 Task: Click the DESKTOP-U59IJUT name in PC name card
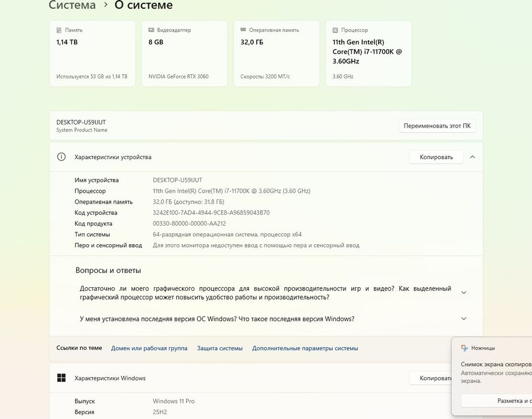pyautogui.click(x=81, y=122)
